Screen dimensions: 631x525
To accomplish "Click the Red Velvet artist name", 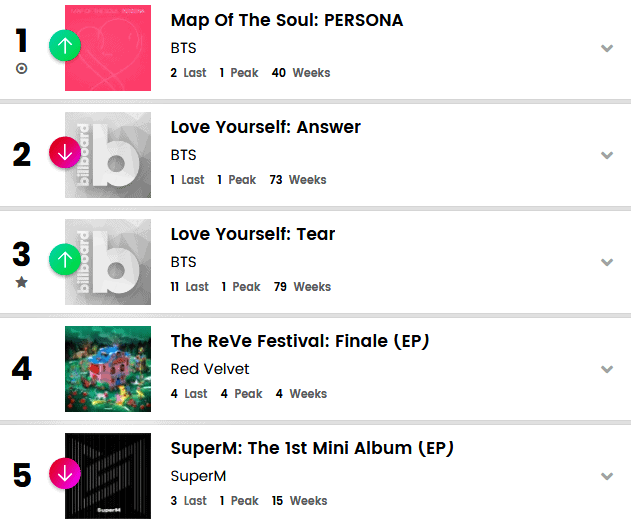I will 210,369.
